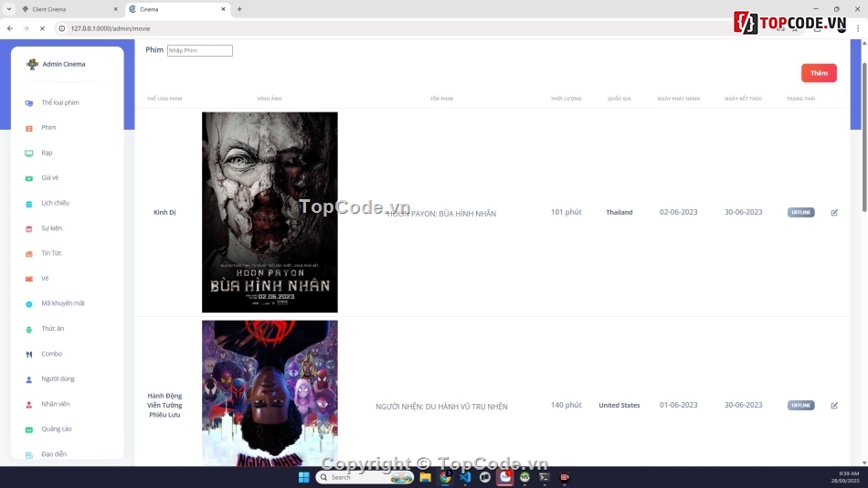Toggle OFFLINE status badge of Người Nhện

(800, 406)
